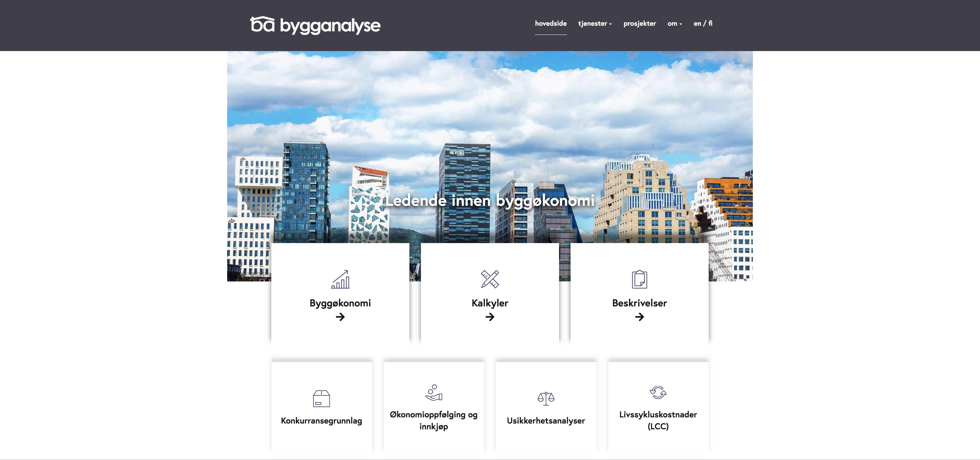The width and height of the screenshot is (980, 460).
Task: Expand the tjenester dropdown menu
Action: click(595, 24)
